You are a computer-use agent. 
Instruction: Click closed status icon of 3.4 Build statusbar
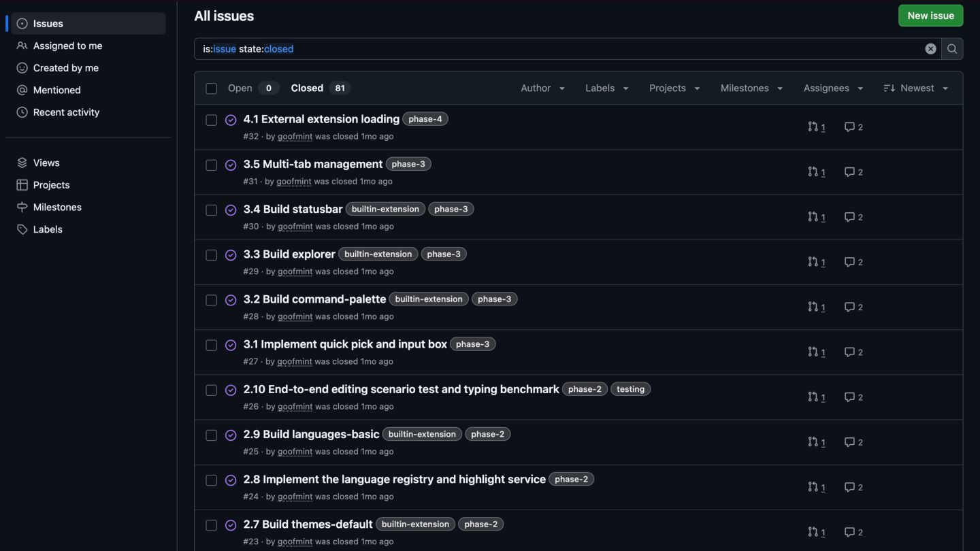pos(231,210)
